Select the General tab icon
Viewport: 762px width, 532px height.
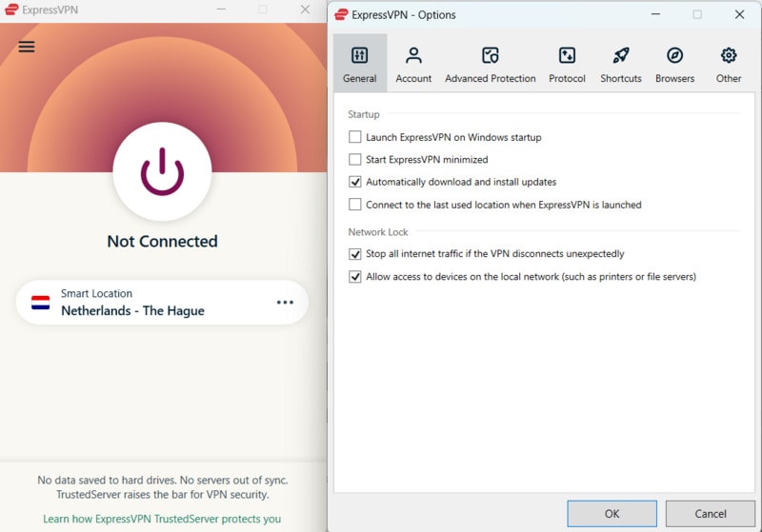tap(360, 55)
